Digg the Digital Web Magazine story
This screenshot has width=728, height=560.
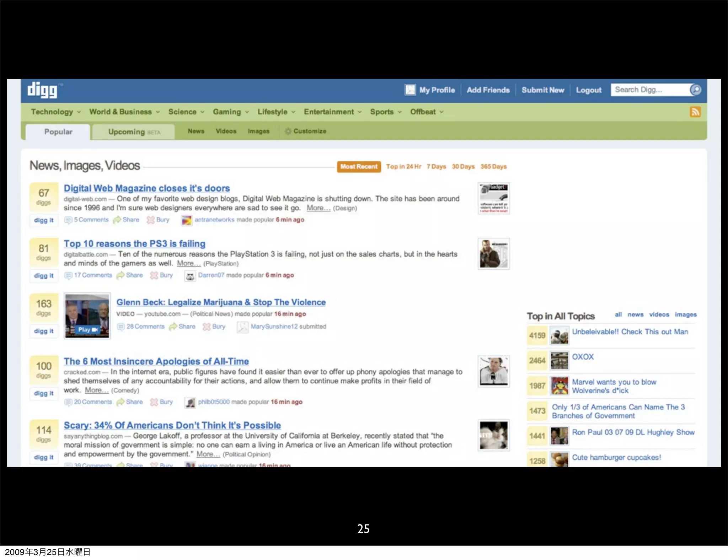44,220
